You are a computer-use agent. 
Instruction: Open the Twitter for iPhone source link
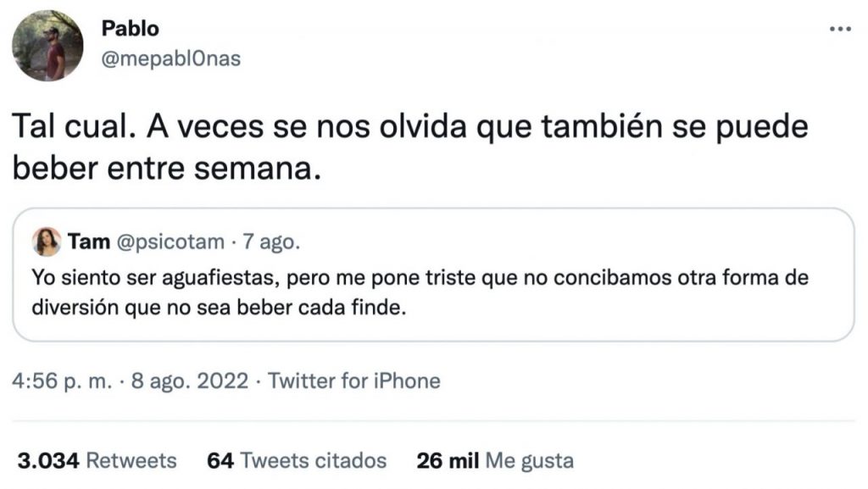(354, 381)
